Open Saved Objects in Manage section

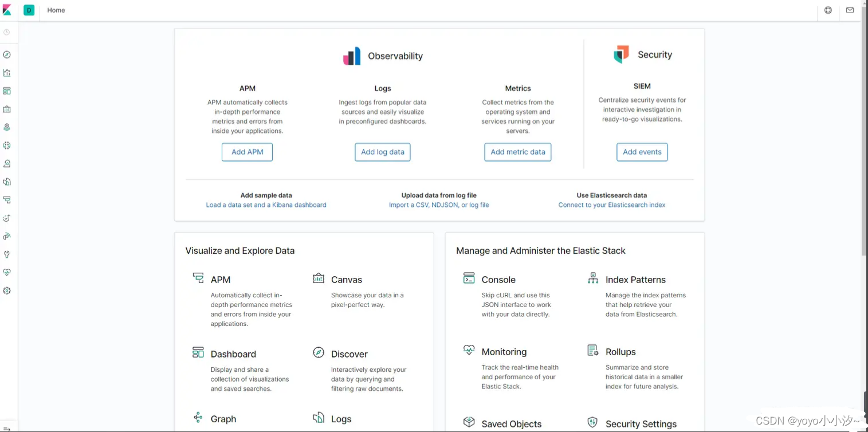pyautogui.click(x=512, y=424)
